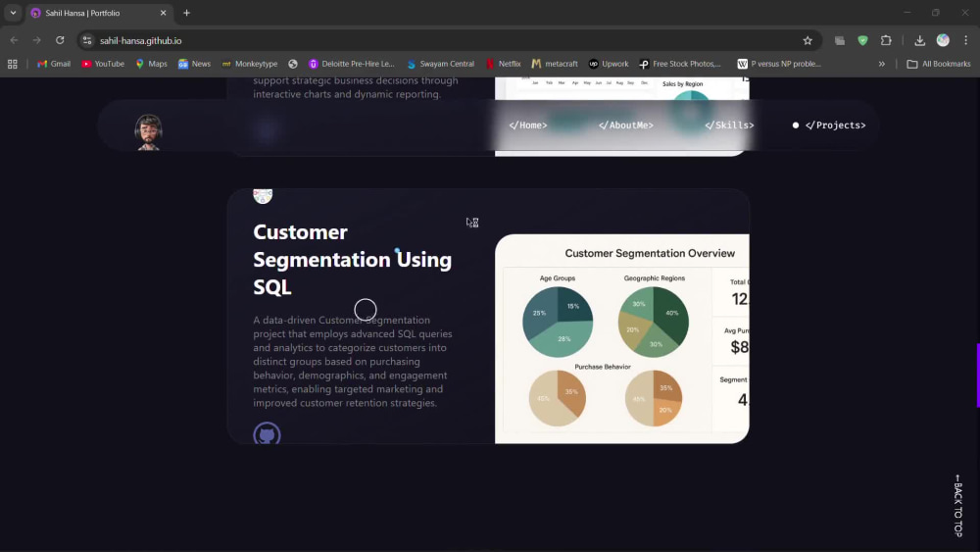
Task: Open the Gmail bookmark
Action: point(54,64)
